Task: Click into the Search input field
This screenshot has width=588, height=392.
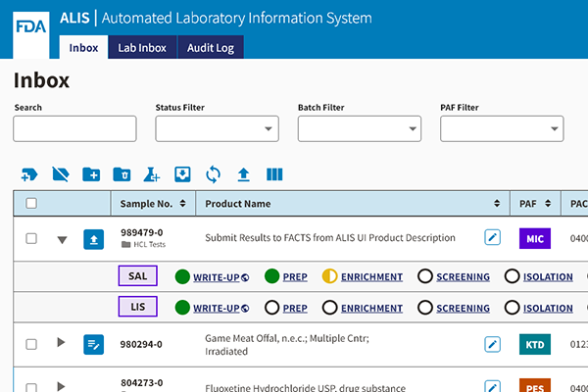Action: point(74,128)
